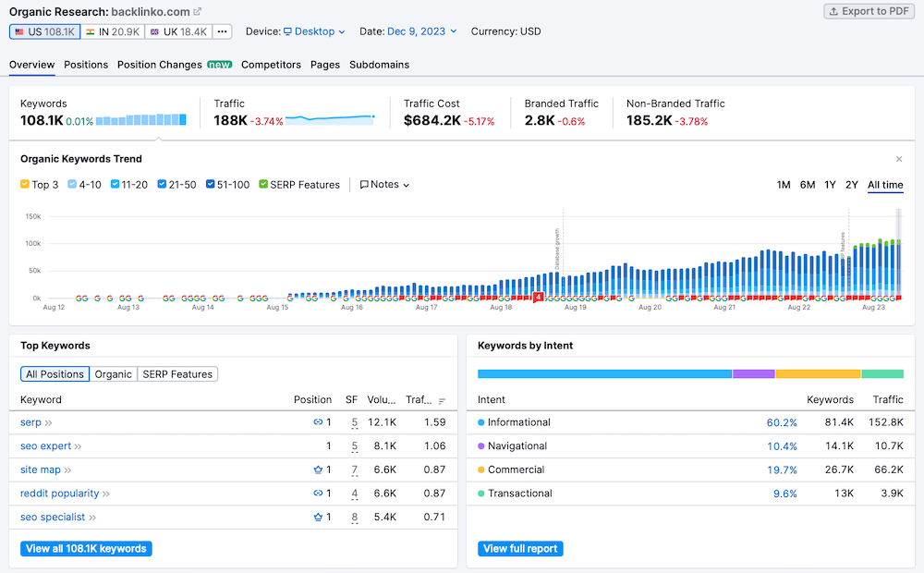Image resolution: width=924 pixels, height=573 pixels.
Task: Click the red notes marker numbered 4
Action: tap(538, 298)
